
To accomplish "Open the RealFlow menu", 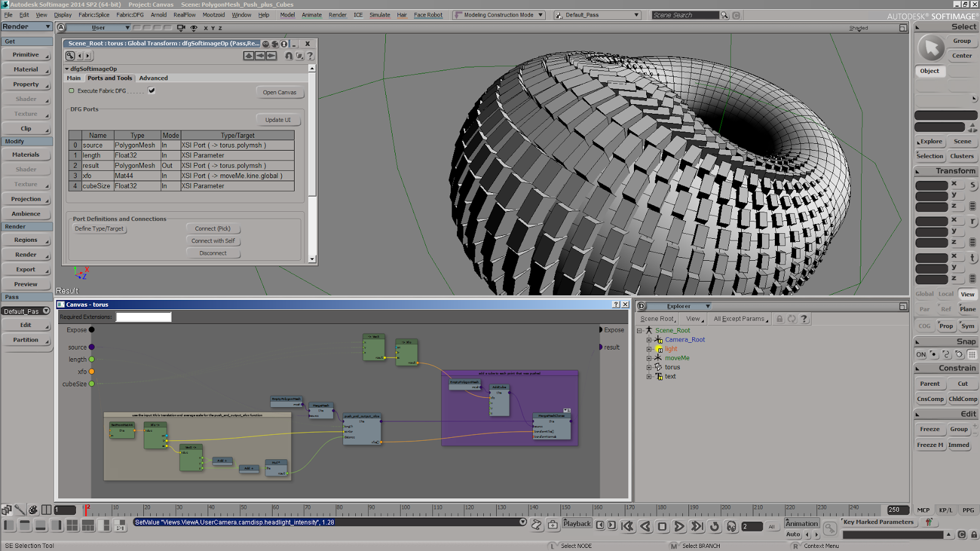I will 184,15.
